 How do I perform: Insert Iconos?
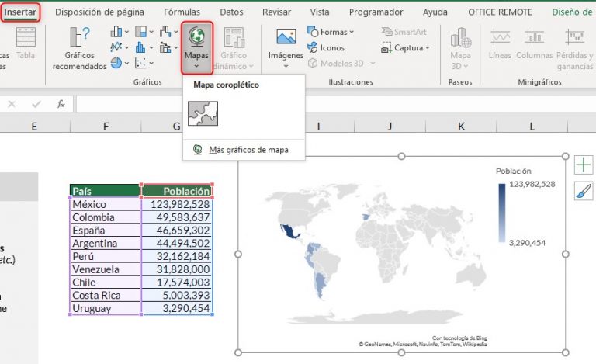(326, 48)
